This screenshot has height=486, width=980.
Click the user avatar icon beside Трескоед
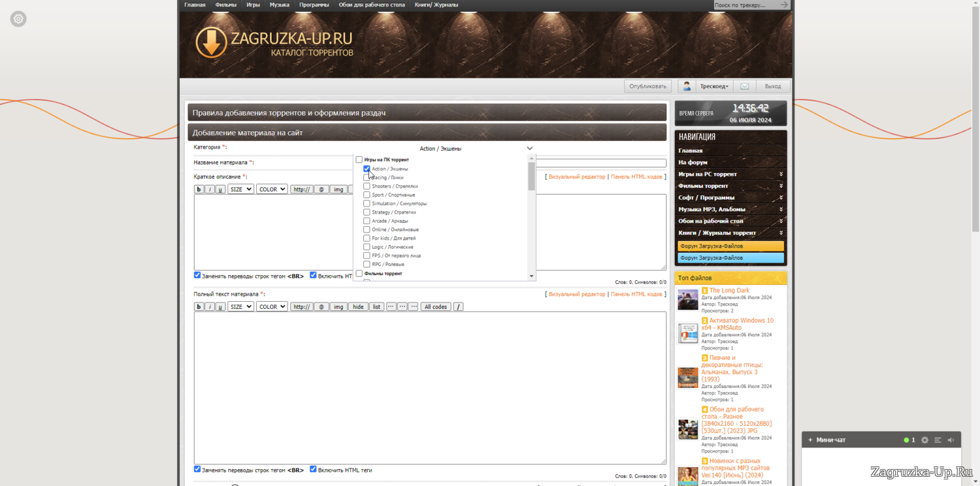click(687, 86)
